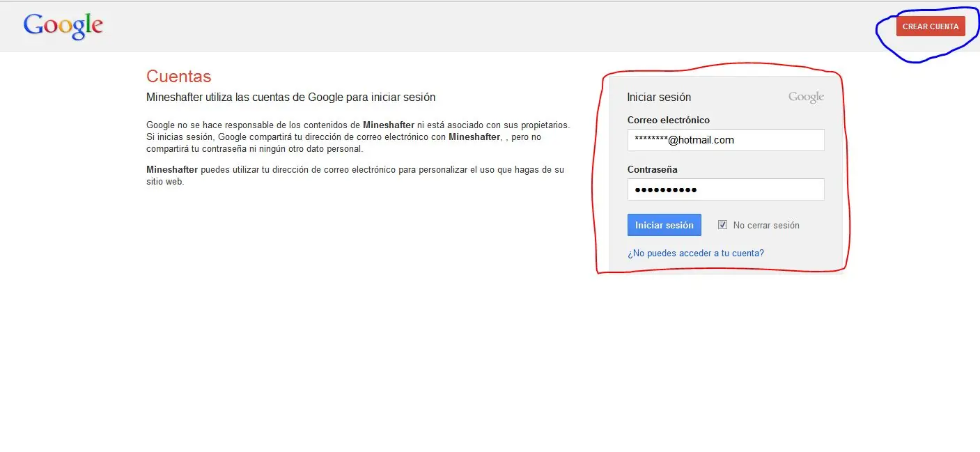The height and width of the screenshot is (452, 980).
Task: Click the colorful Google logo in header
Action: tap(63, 26)
